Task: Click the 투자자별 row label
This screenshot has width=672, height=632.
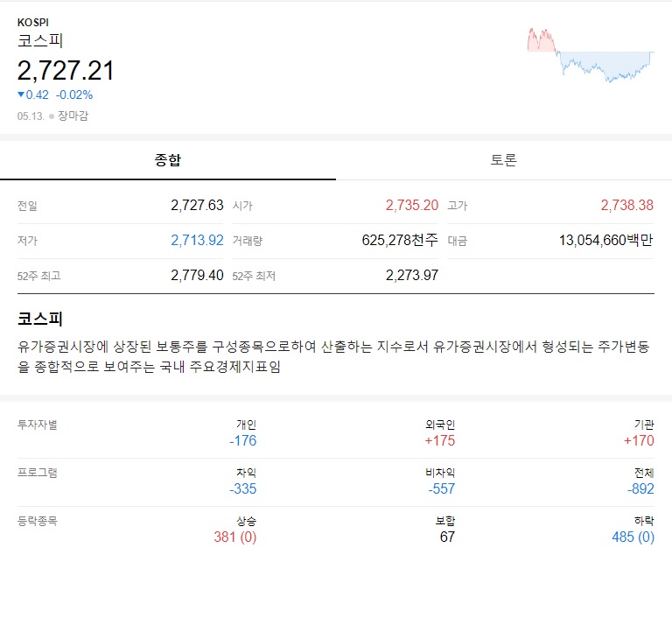Action: (38, 425)
